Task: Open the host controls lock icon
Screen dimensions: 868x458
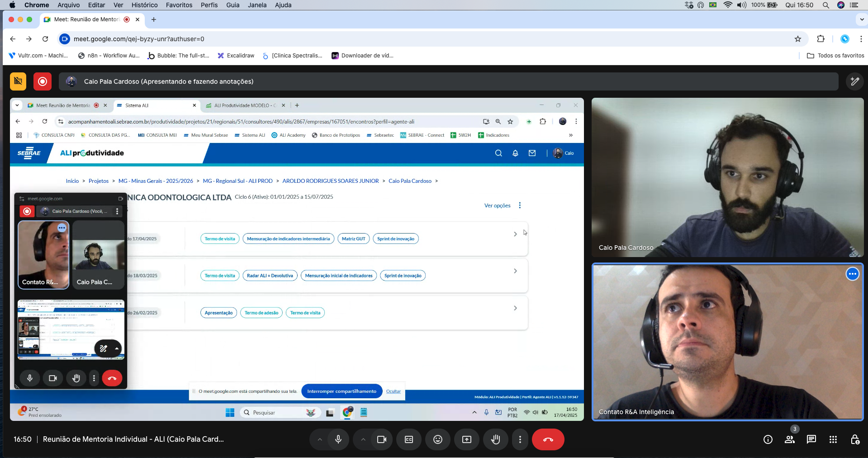Action: (855, 439)
